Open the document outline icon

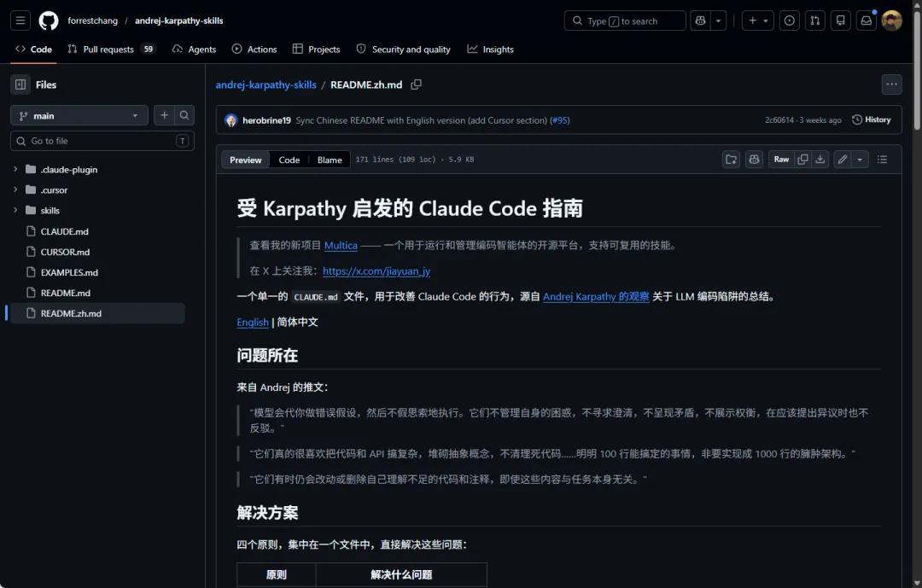[882, 160]
